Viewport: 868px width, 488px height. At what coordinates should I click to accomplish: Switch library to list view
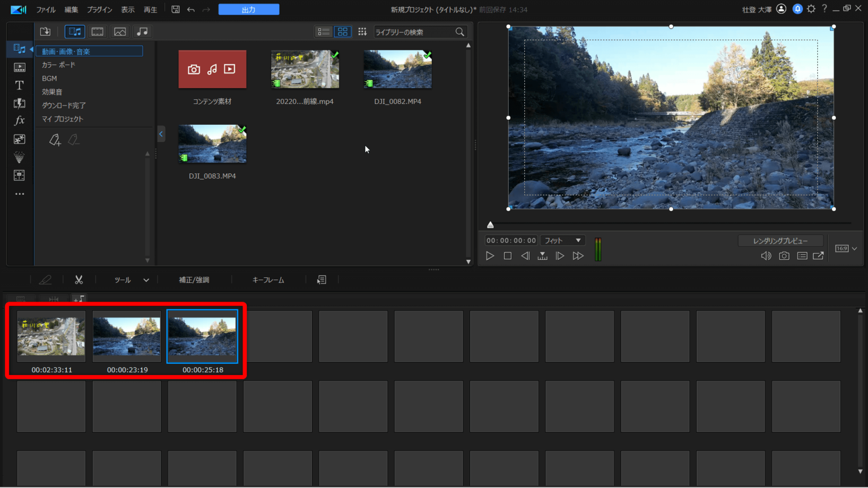tap(323, 32)
